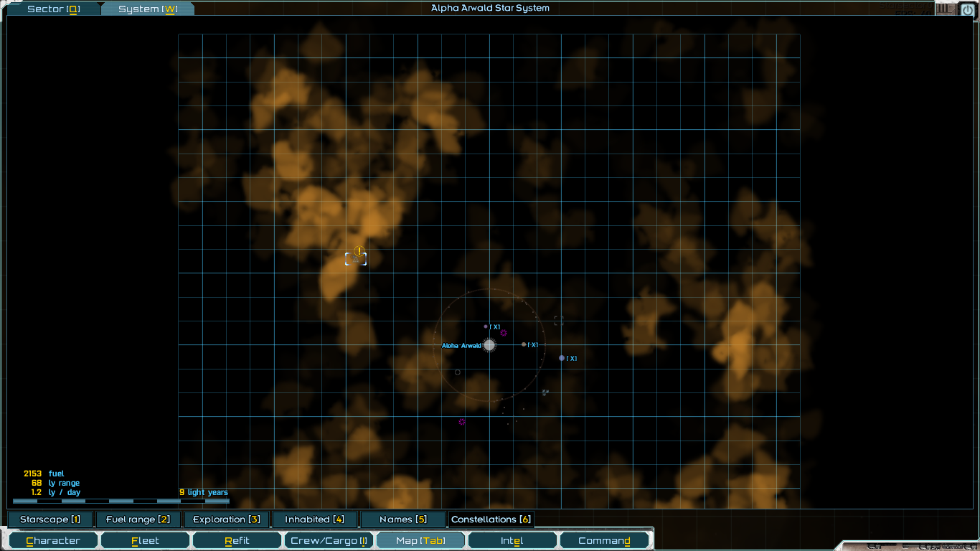Viewport: 980px width, 551px height.
Task: Click the yellow exclamation alert marker on the map
Action: pyautogui.click(x=358, y=250)
